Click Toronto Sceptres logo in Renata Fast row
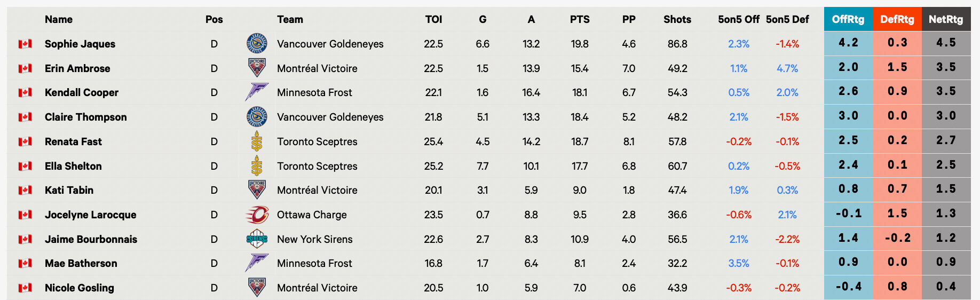The height and width of the screenshot is (300, 980). [257, 141]
